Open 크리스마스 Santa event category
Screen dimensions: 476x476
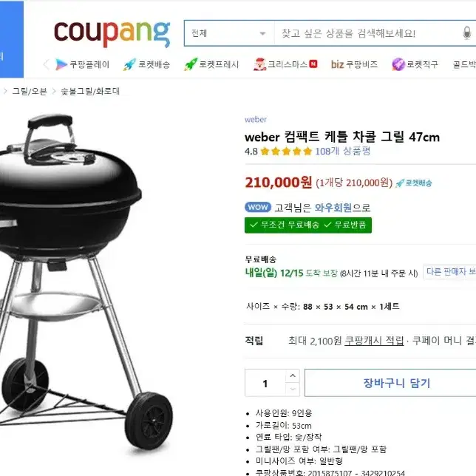[x=285, y=64]
